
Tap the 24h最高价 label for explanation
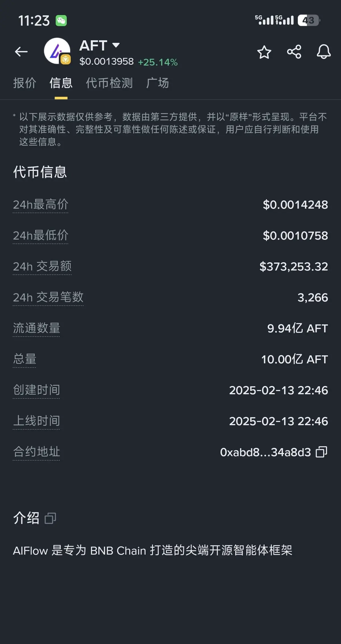point(41,205)
